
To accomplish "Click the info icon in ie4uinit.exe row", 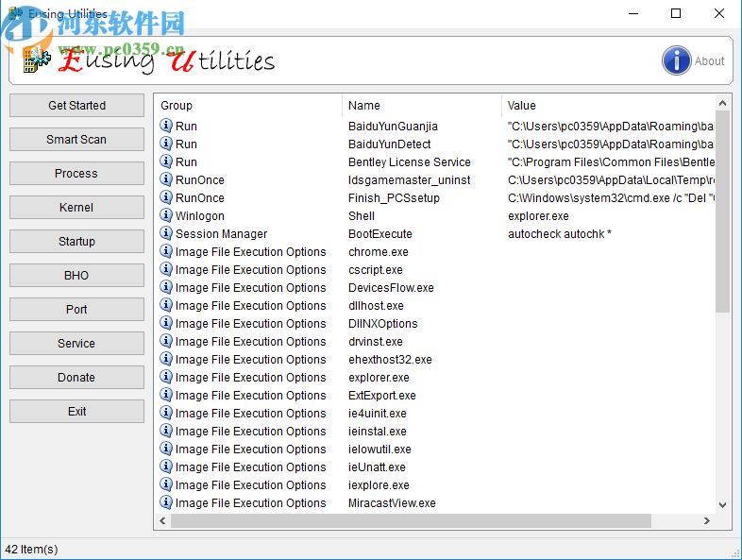I will [165, 413].
